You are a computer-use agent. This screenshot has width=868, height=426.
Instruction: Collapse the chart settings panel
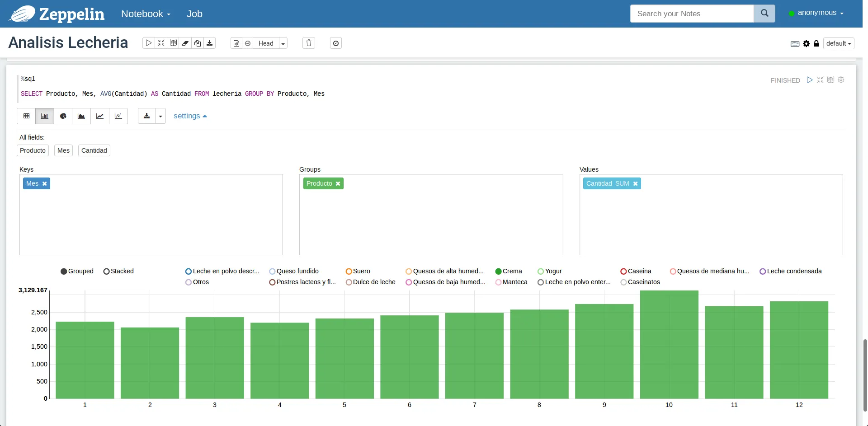190,116
